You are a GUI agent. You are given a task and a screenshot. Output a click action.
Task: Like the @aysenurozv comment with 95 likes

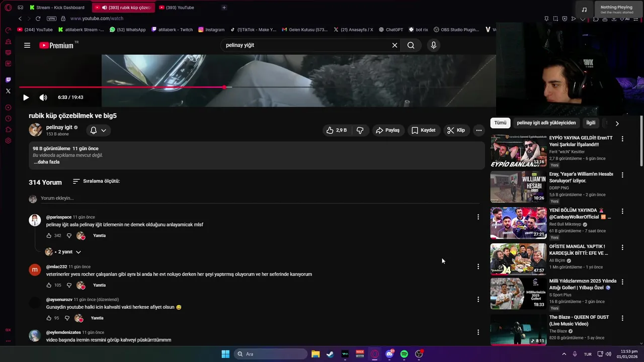pyautogui.click(x=49, y=318)
